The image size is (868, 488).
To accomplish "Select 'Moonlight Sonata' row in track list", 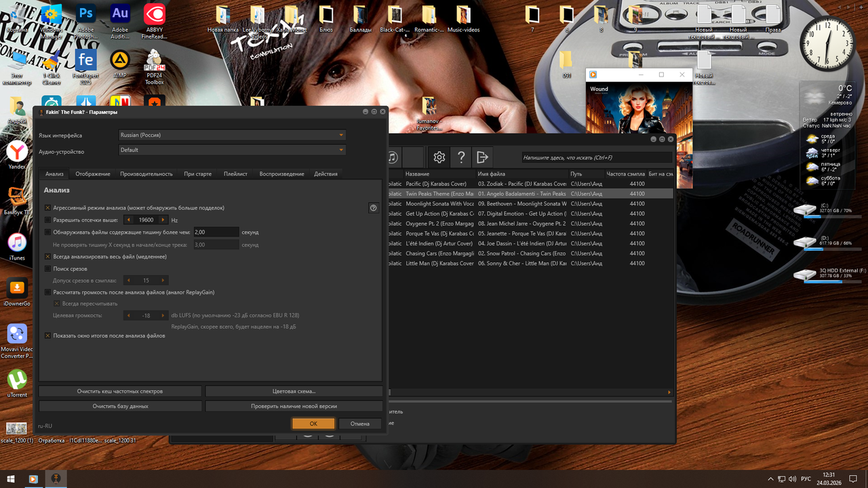I will pos(530,203).
